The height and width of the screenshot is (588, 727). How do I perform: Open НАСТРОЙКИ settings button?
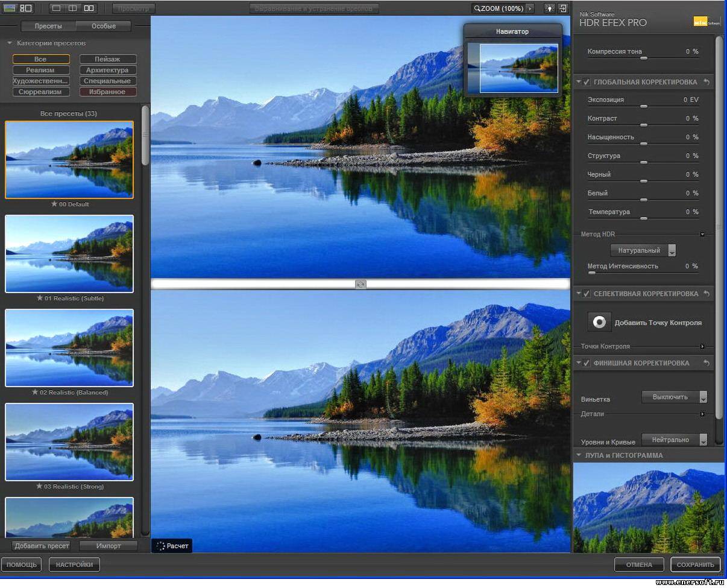tap(75, 564)
